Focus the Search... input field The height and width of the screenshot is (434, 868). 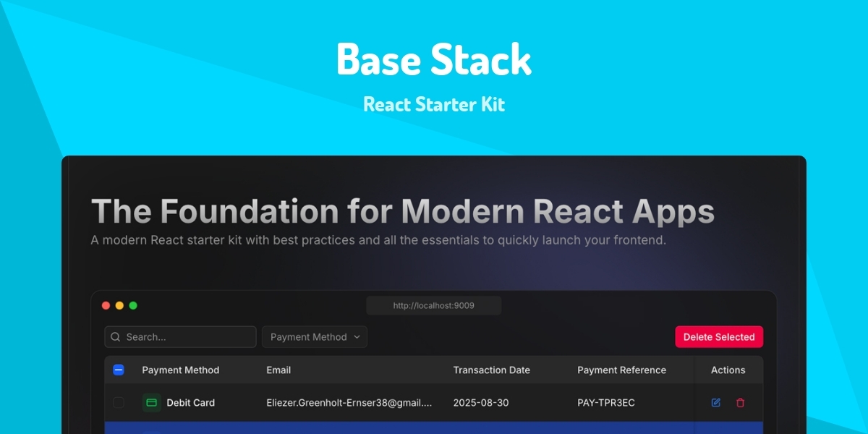coord(180,337)
